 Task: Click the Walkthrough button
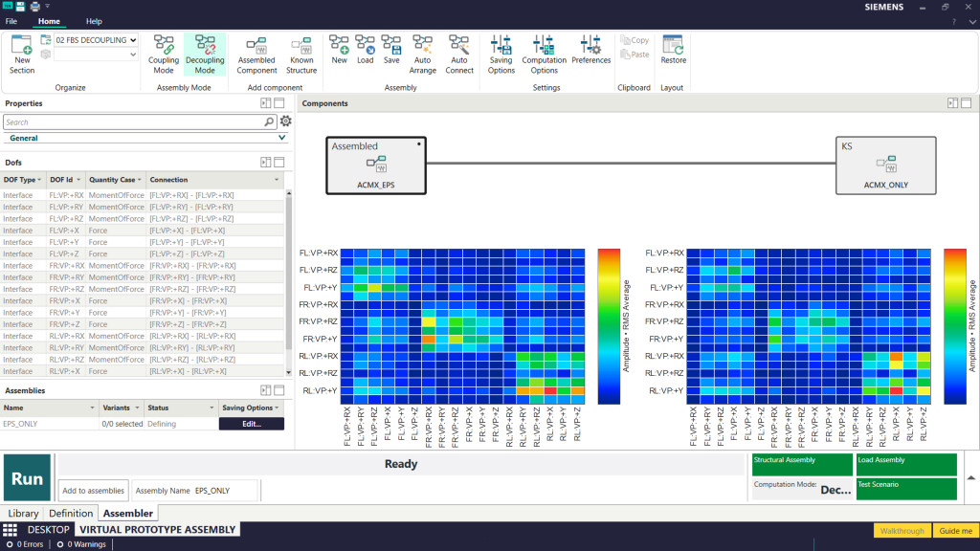click(902, 530)
